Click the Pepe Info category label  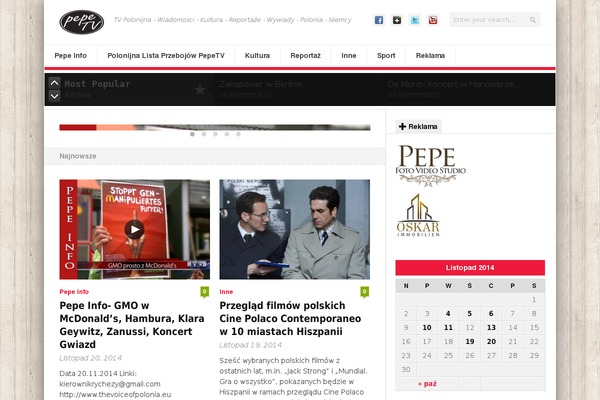click(74, 292)
